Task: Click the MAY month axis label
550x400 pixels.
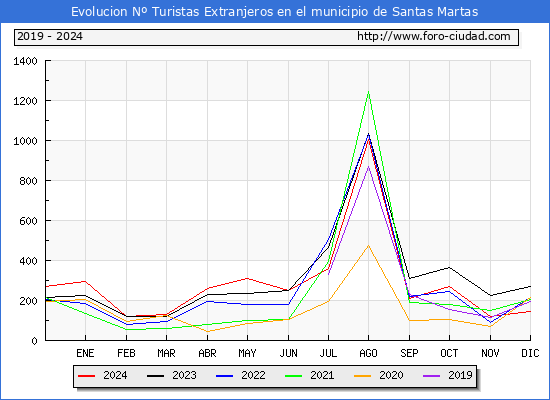Action: coord(247,353)
